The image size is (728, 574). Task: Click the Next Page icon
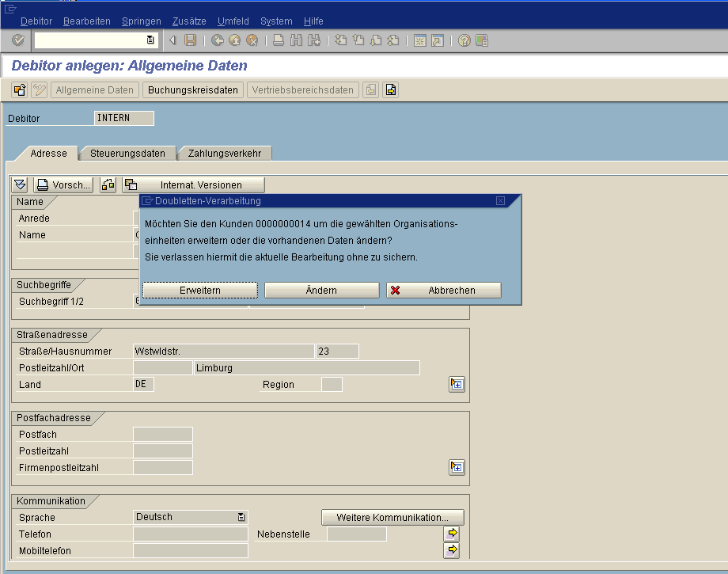click(x=376, y=40)
